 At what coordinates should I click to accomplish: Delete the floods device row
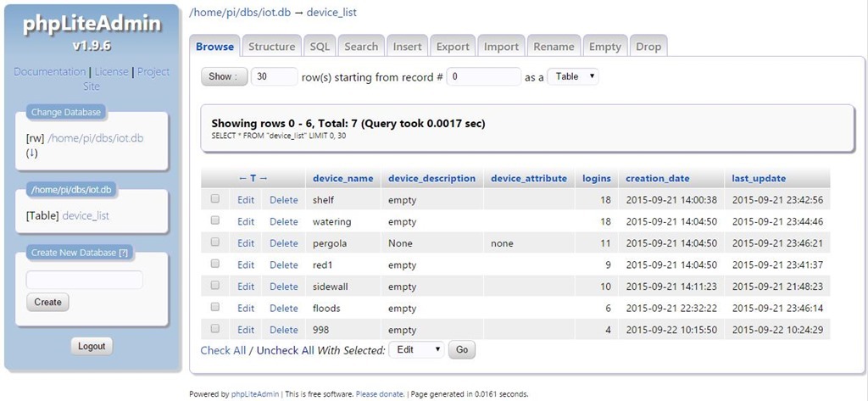click(284, 308)
